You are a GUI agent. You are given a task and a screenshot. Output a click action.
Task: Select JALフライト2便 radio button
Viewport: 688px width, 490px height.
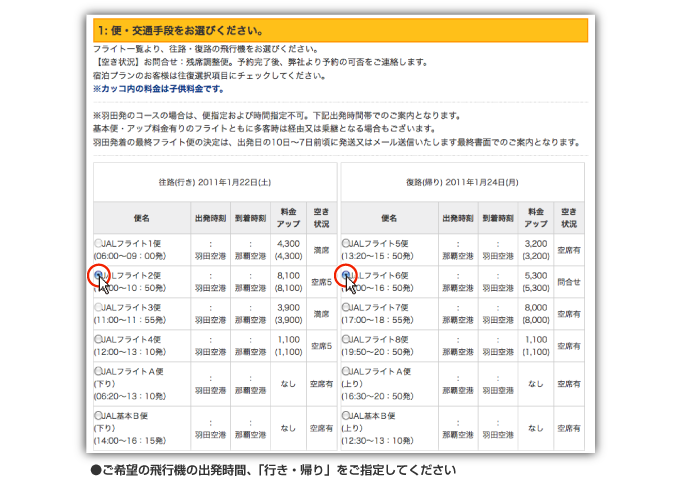tap(98, 275)
